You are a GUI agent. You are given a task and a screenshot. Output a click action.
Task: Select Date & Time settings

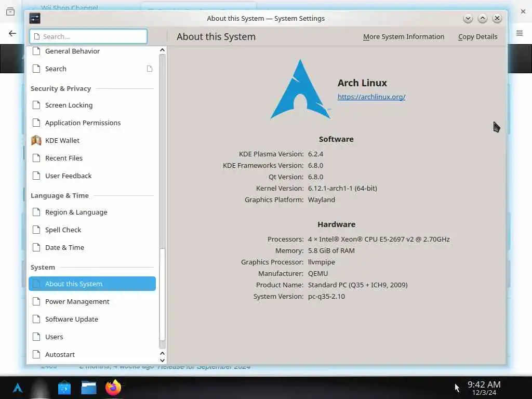[x=92, y=248]
